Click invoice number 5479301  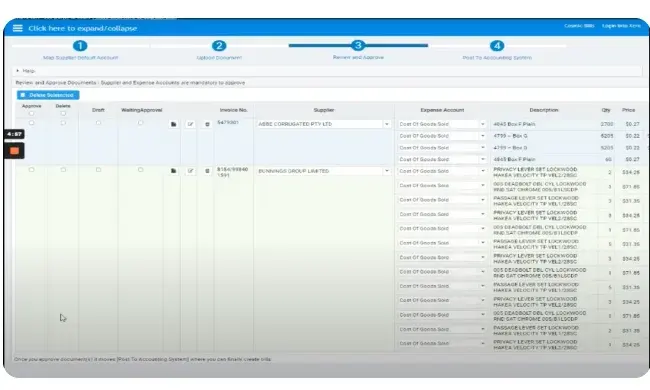tap(228, 123)
